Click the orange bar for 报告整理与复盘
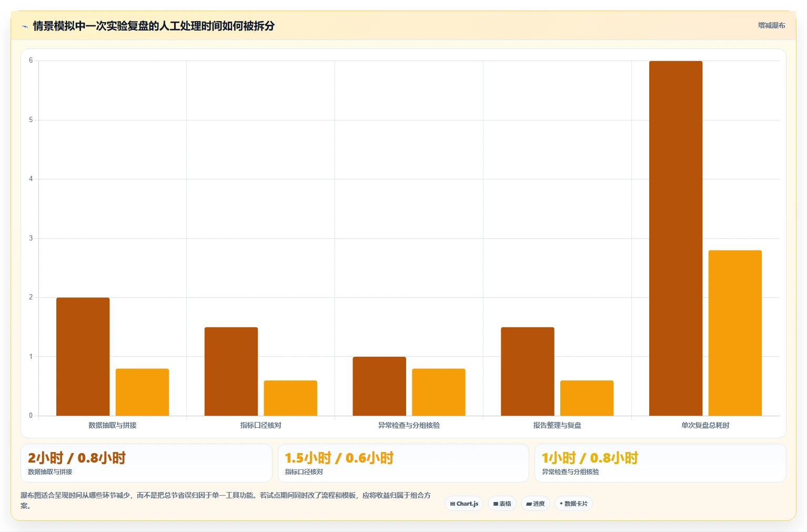 [587, 398]
